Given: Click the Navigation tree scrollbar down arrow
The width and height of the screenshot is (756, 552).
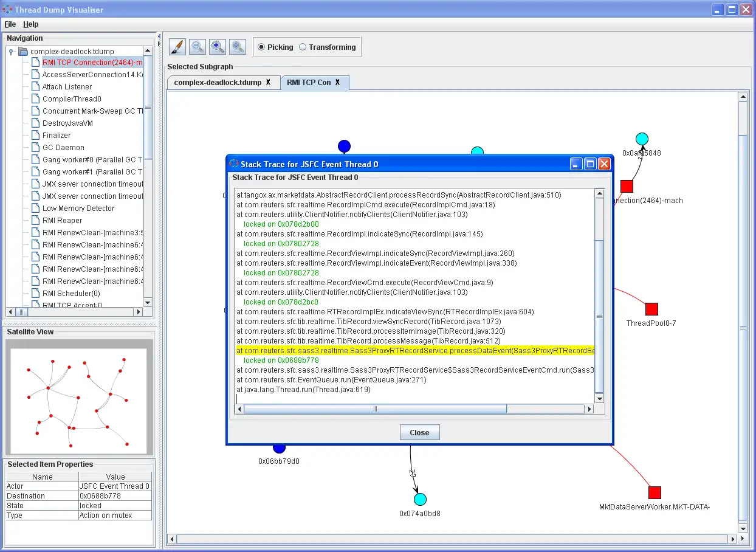Looking at the screenshot, I should (148, 302).
